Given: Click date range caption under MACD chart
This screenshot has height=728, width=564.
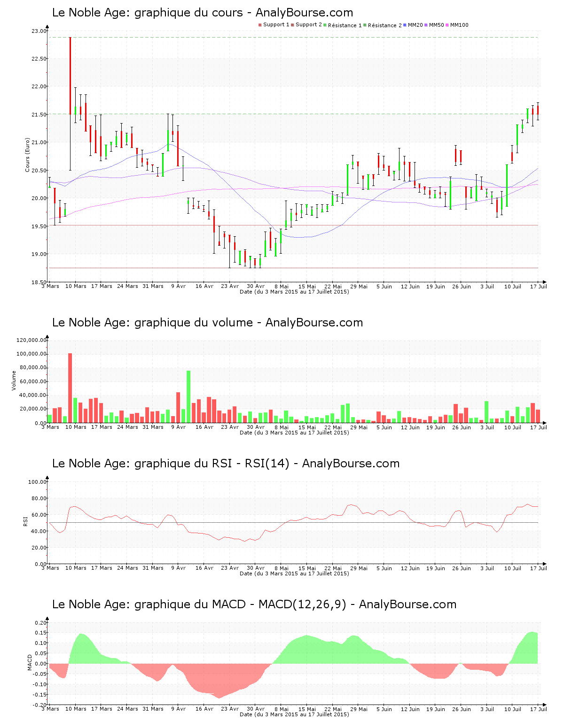Looking at the screenshot, I should [294, 714].
